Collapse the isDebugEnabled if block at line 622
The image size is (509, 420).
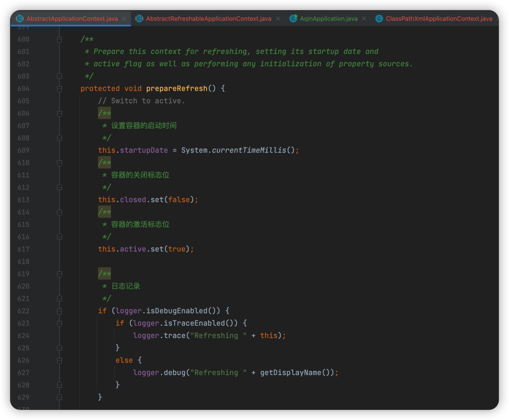(59, 311)
